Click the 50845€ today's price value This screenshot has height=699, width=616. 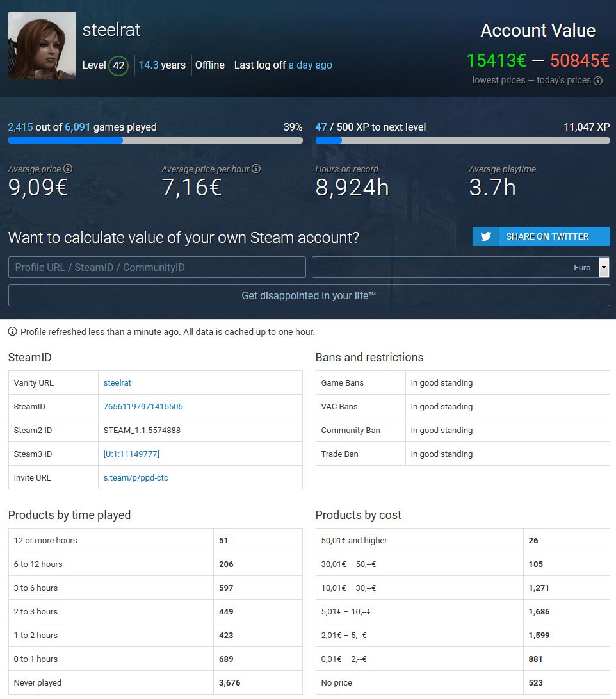pyautogui.click(x=580, y=60)
